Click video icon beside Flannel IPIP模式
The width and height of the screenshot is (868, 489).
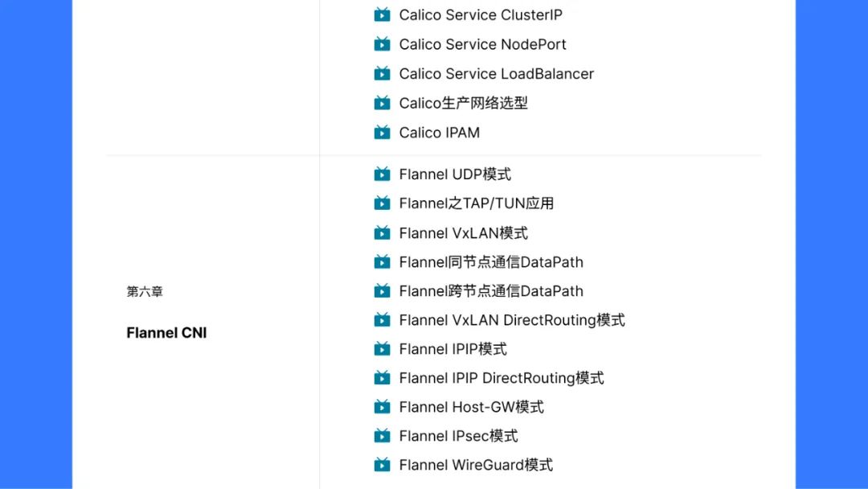(382, 348)
